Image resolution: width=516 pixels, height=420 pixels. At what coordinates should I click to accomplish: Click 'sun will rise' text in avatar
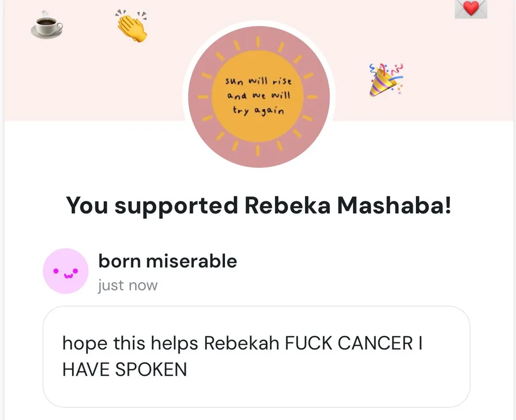point(259,81)
